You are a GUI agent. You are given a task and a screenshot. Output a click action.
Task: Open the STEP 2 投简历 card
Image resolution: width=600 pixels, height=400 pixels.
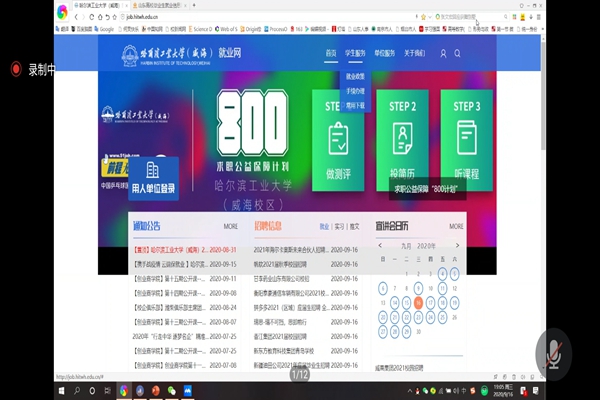pos(403,140)
